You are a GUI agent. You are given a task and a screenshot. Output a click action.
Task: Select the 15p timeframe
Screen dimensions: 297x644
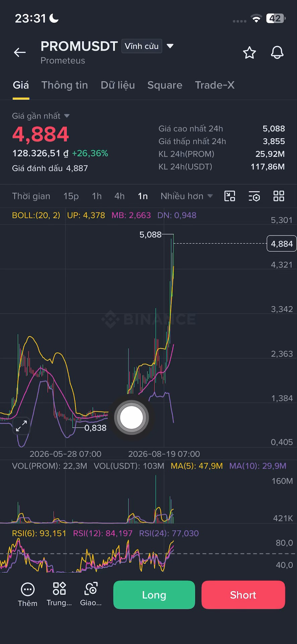(x=71, y=196)
